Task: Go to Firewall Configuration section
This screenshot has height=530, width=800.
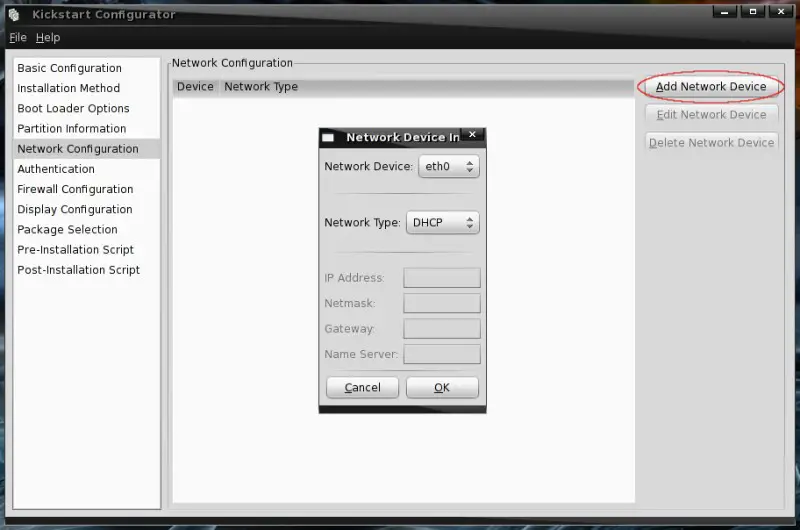Action: 86,189
